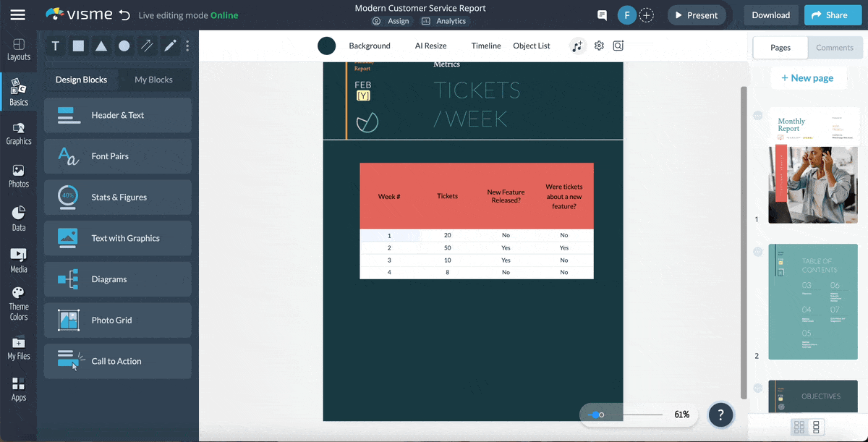The height and width of the screenshot is (442, 868).
Task: Select the Text tool in toolbar
Action: click(x=56, y=46)
